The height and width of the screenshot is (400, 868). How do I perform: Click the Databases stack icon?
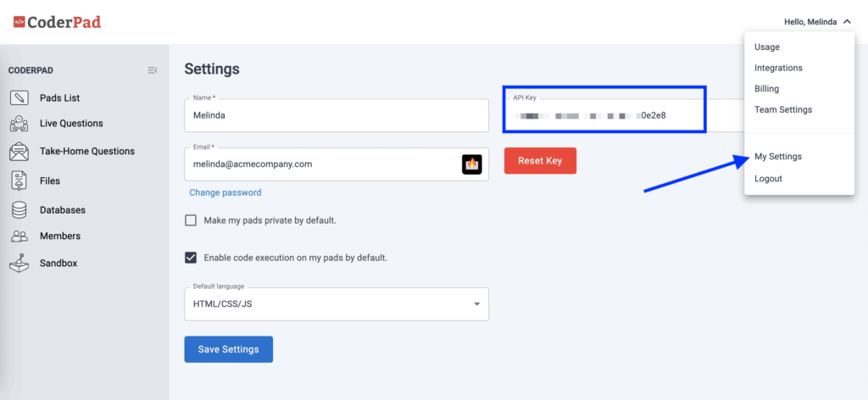[19, 210]
